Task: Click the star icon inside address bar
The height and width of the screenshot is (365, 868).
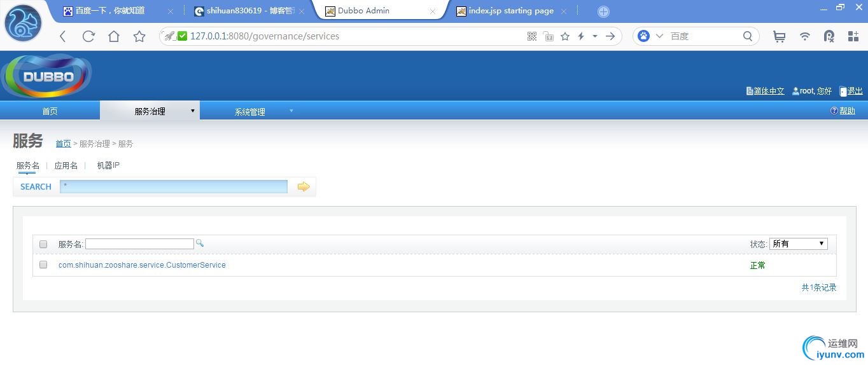Action: (564, 36)
